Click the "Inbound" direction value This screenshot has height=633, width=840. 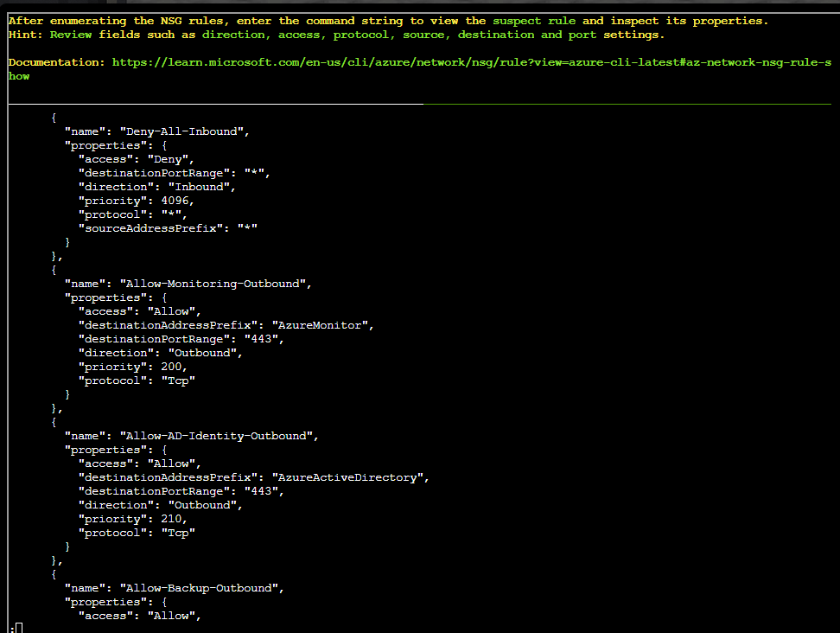(x=200, y=187)
